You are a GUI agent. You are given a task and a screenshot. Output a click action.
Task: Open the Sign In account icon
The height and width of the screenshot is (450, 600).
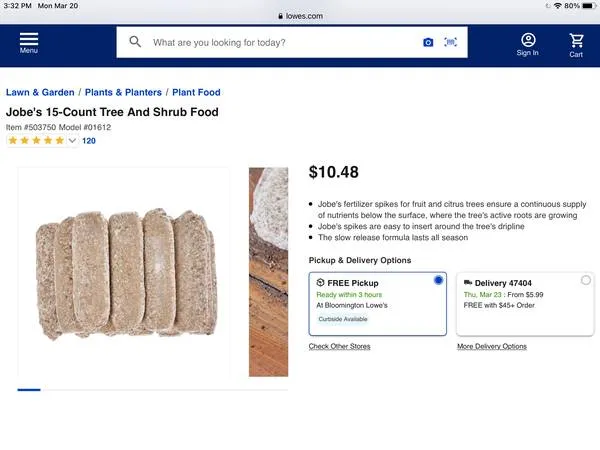point(527,43)
